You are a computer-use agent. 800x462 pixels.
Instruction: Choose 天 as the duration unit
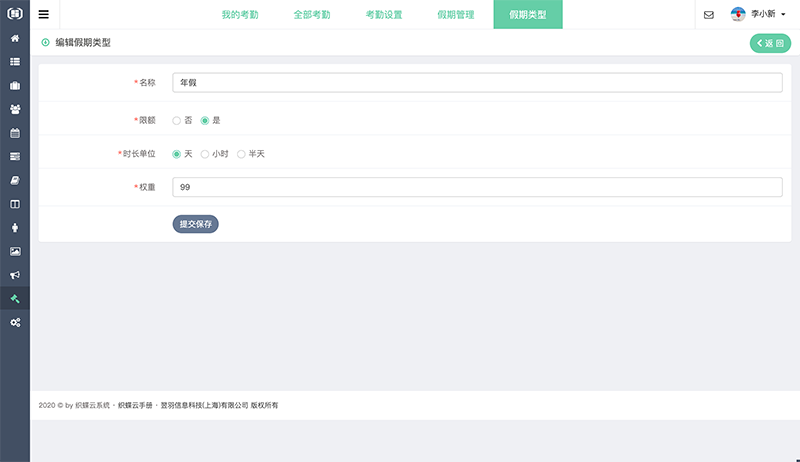pos(177,154)
